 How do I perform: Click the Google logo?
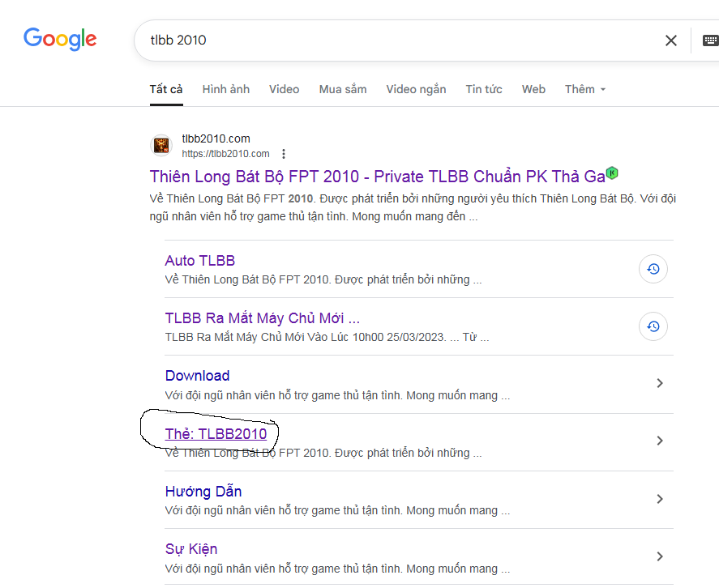click(60, 39)
